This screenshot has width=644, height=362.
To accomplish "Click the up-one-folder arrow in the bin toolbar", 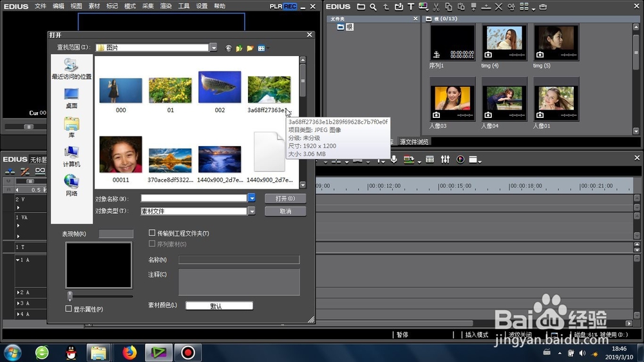I will pos(386,6).
